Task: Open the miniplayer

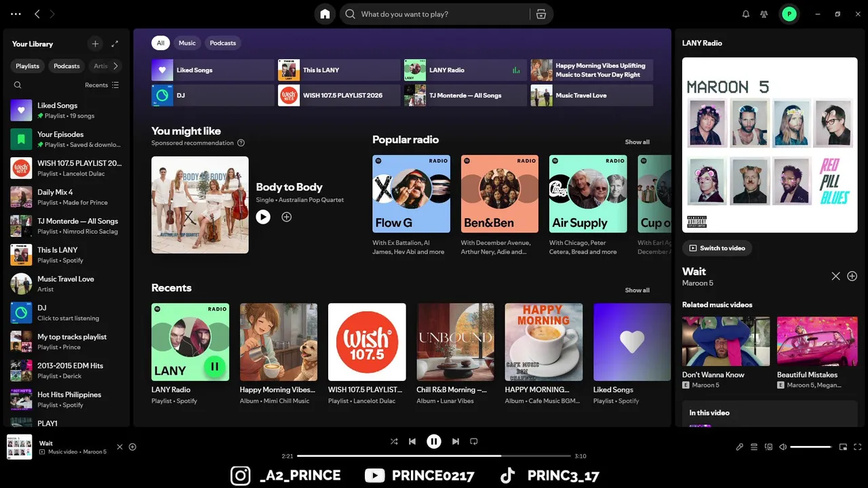Action: coord(843,447)
